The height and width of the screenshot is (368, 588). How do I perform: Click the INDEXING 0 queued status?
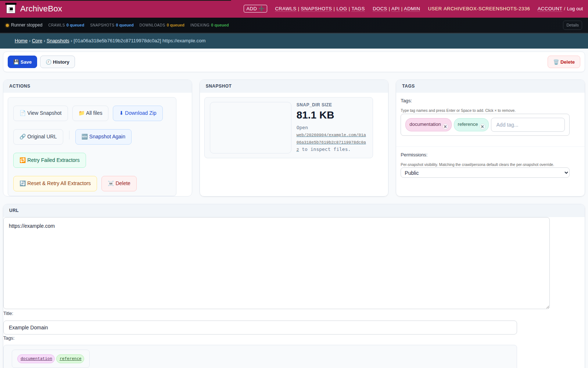click(x=209, y=25)
